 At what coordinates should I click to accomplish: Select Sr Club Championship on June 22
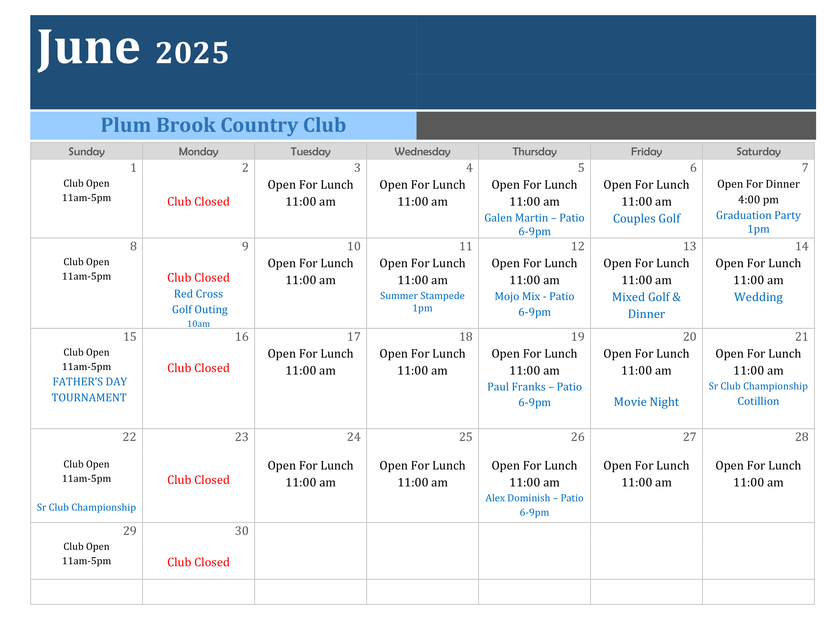[x=86, y=507]
